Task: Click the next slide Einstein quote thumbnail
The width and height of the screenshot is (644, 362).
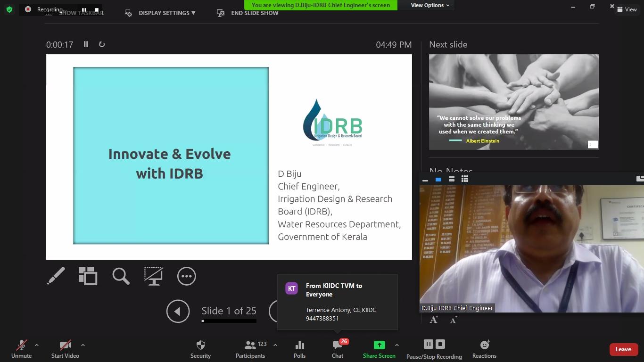Action: point(513,102)
